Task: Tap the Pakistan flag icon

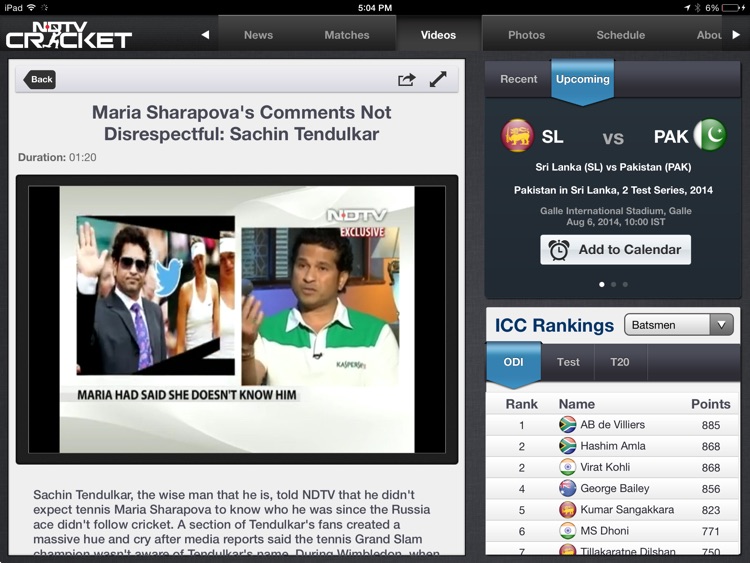Action: pyautogui.click(x=710, y=135)
